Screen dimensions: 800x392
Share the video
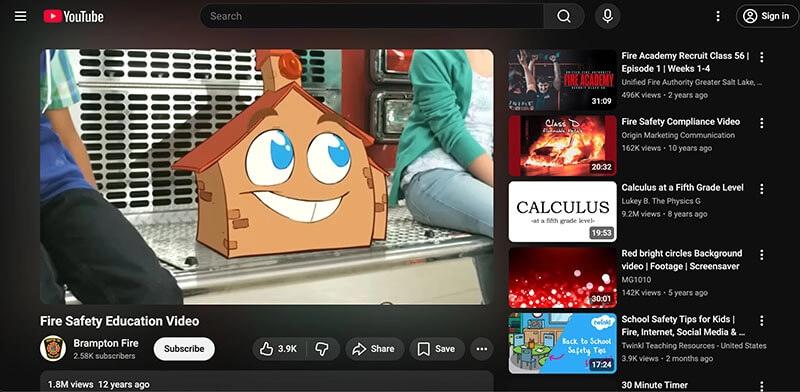tap(374, 349)
